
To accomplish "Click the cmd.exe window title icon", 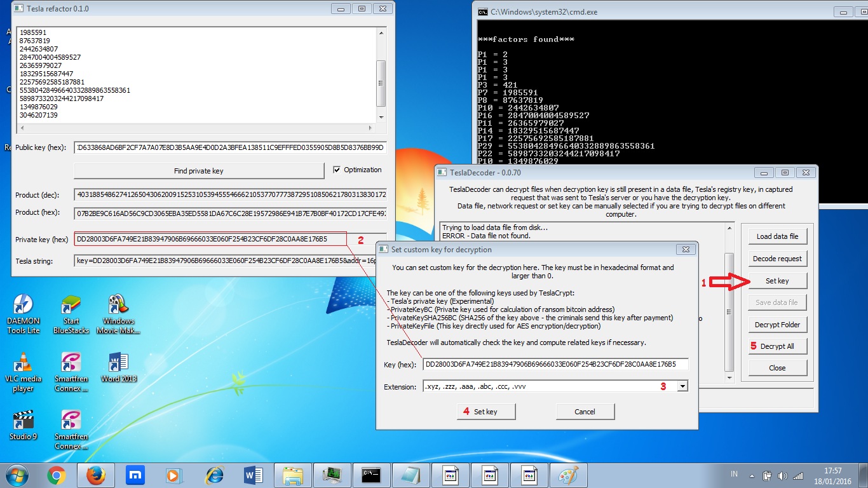I will coord(483,11).
